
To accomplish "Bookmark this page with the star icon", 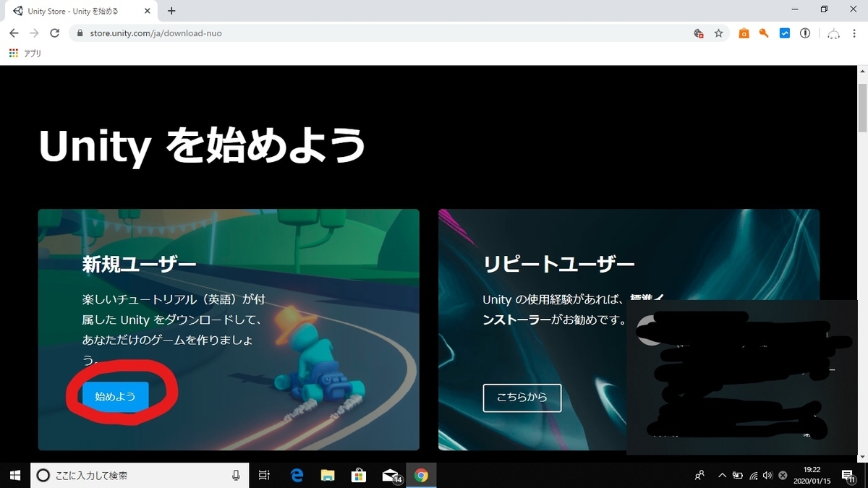I will 718,33.
